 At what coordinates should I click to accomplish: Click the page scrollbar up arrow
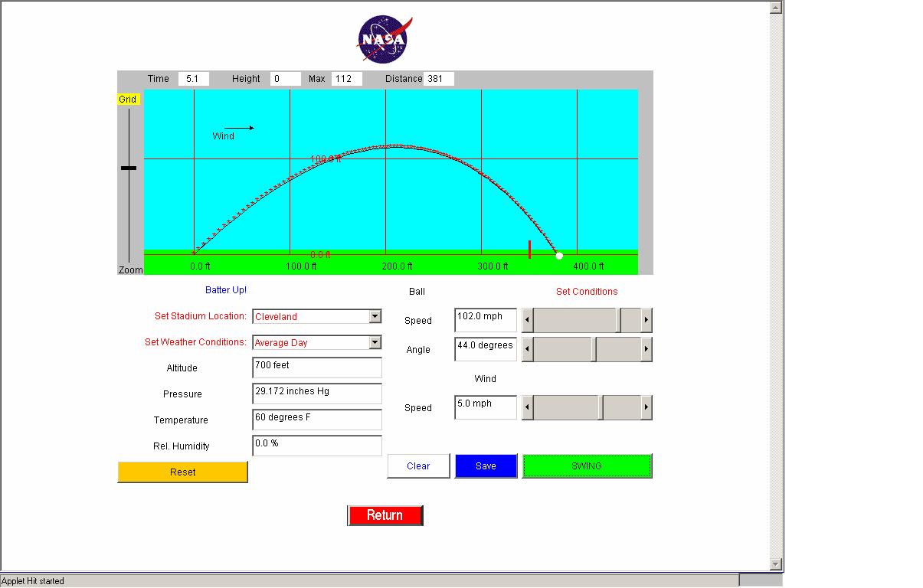point(776,8)
